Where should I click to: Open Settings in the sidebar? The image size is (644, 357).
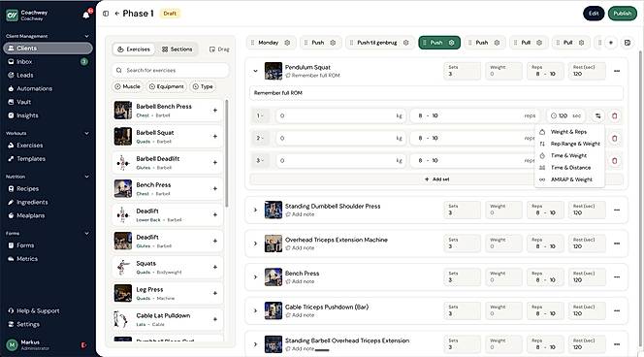coord(48,325)
